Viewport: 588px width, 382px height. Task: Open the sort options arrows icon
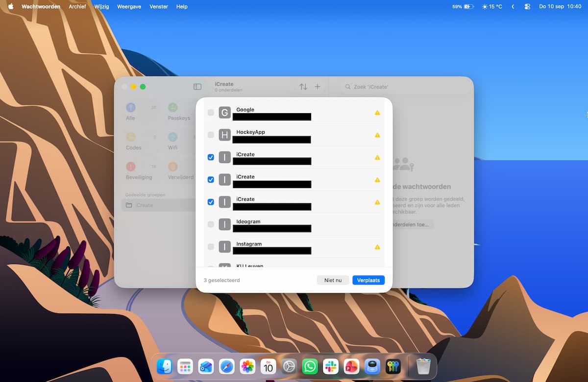[x=303, y=87]
